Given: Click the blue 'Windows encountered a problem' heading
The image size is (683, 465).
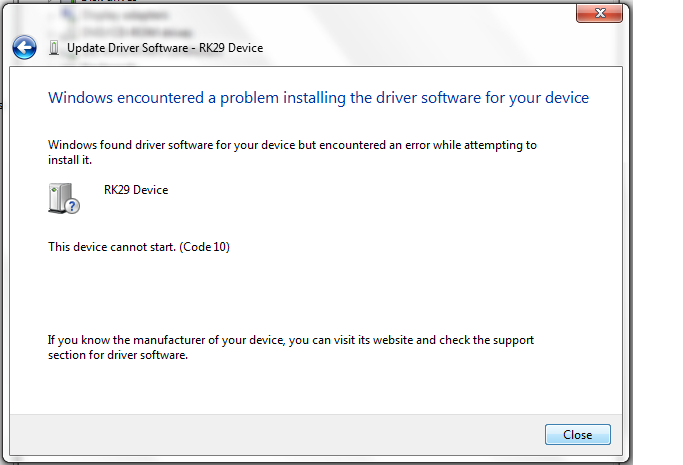Looking at the screenshot, I should pos(318,98).
